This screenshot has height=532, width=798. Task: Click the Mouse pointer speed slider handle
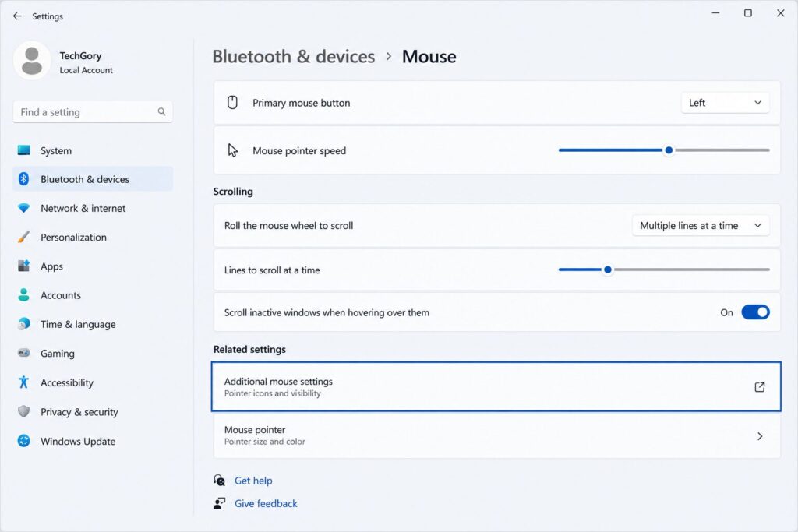pos(669,150)
